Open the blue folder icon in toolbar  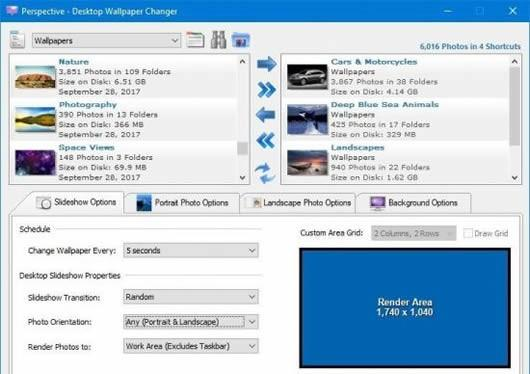241,40
